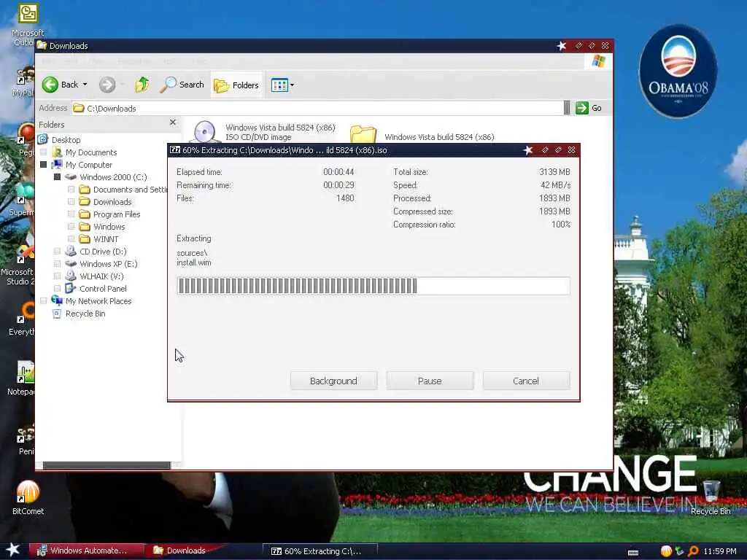Screen dimensions: 747x560
Task: Select Desktop in the folder tree
Action: (66, 139)
